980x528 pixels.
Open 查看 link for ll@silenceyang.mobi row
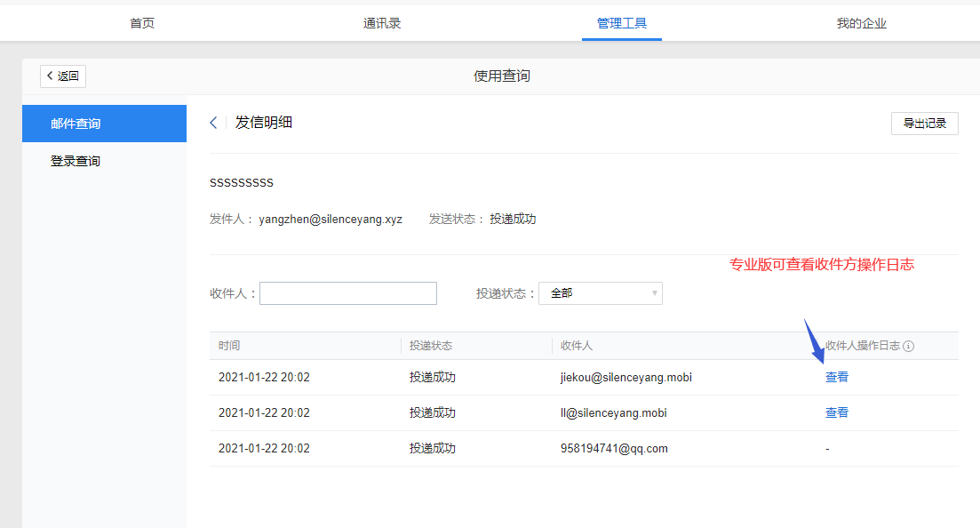click(x=836, y=412)
